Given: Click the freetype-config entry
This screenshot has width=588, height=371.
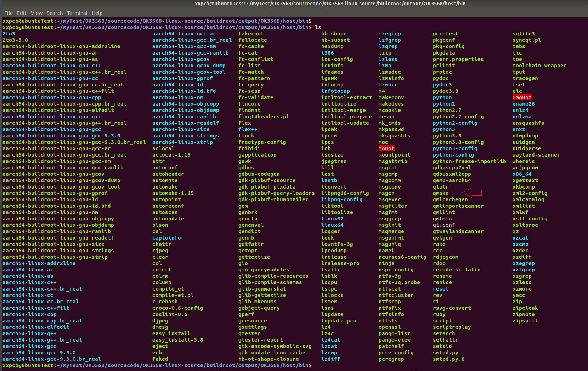Looking at the screenshot, I should pos(262,142).
